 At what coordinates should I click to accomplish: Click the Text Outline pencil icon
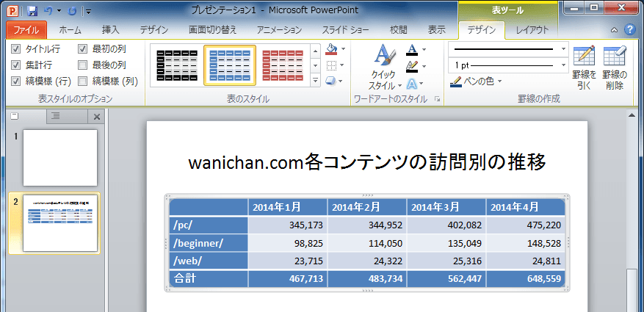pyautogui.click(x=412, y=65)
